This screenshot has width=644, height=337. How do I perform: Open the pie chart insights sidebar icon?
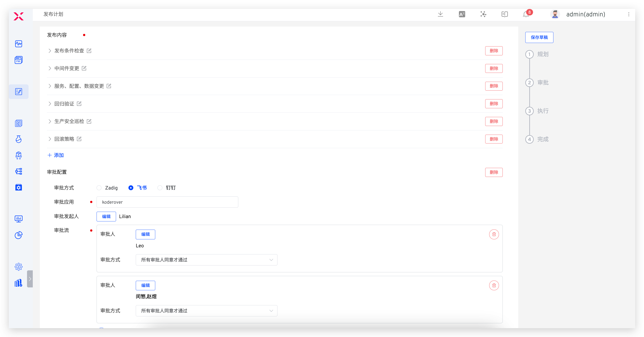[19, 235]
